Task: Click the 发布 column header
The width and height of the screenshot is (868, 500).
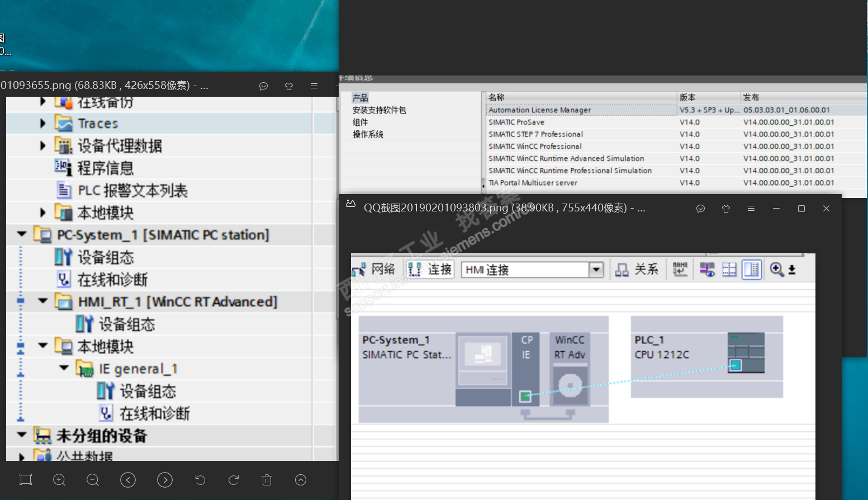Action: point(804,97)
